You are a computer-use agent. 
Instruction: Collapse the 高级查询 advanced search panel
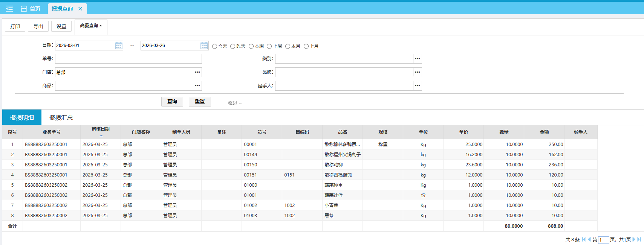coord(91,26)
